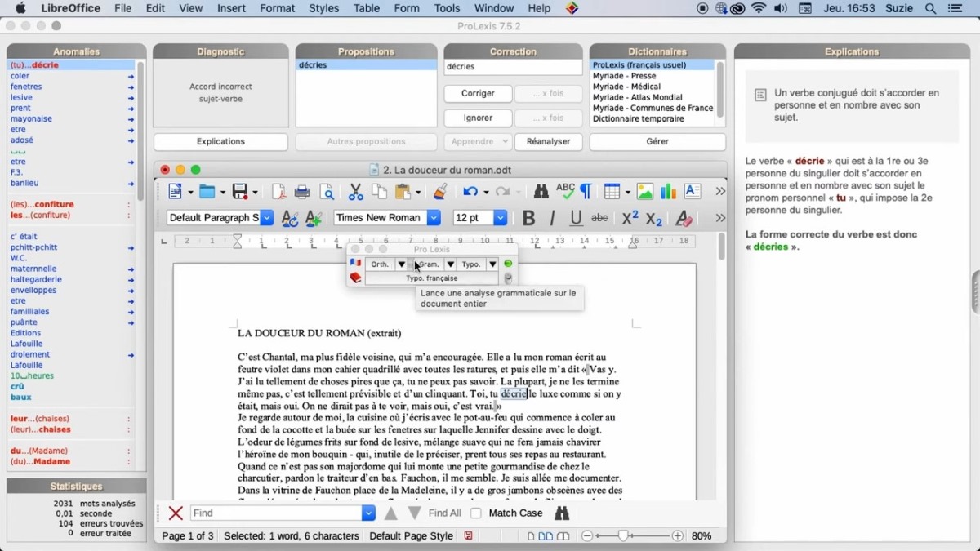Expand the Gram. dropdown arrow
980x551 pixels.
pos(450,264)
